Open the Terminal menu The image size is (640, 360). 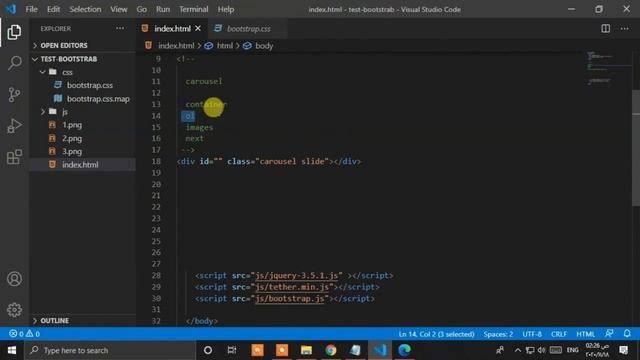tap(193, 9)
